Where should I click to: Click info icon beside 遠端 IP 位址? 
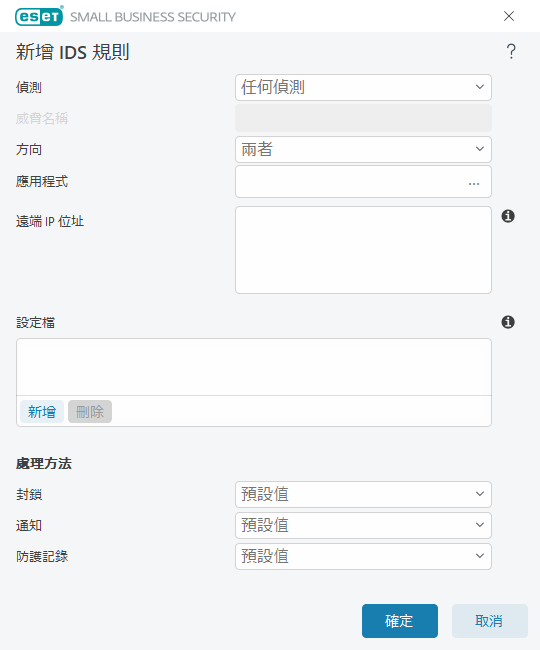click(x=508, y=216)
